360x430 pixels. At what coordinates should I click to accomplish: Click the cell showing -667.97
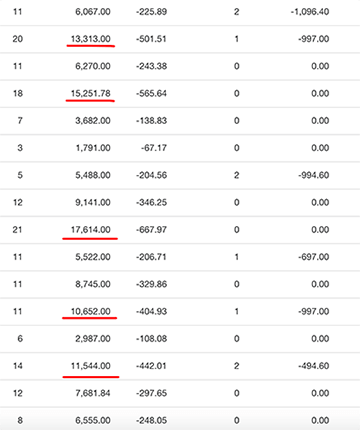pyautogui.click(x=151, y=230)
